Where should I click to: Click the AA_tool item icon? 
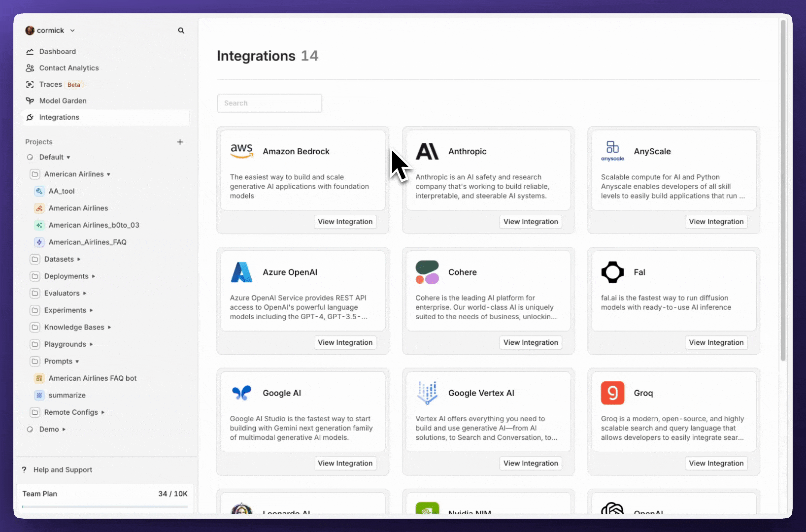pyautogui.click(x=39, y=191)
